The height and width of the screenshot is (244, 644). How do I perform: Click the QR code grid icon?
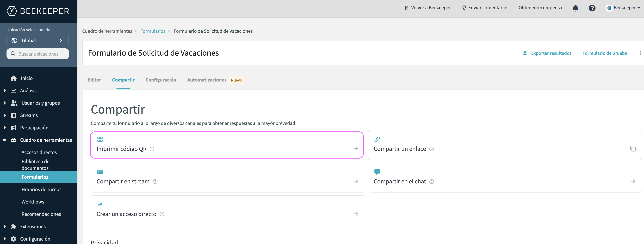click(x=100, y=139)
